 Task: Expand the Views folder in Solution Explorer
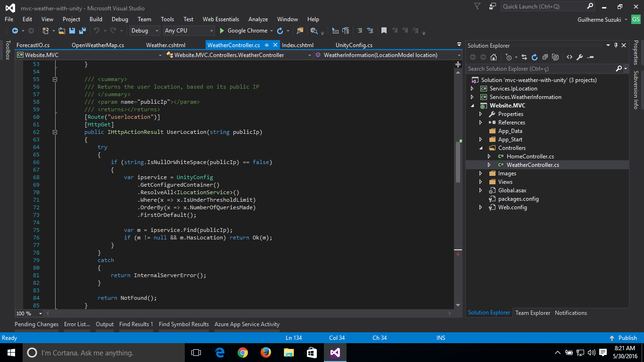point(480,182)
